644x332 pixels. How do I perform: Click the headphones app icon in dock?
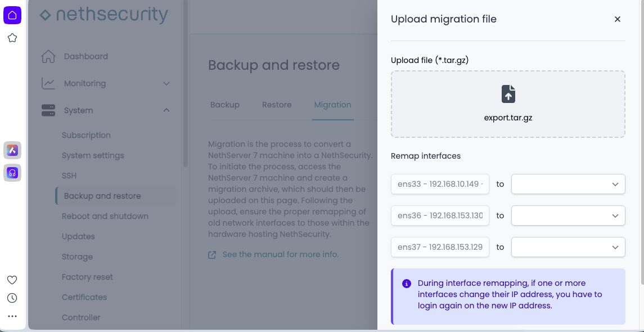click(x=12, y=173)
